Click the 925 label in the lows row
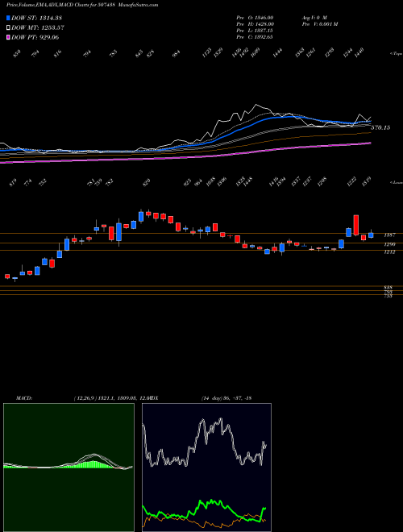403x532 pixels. coord(187,183)
